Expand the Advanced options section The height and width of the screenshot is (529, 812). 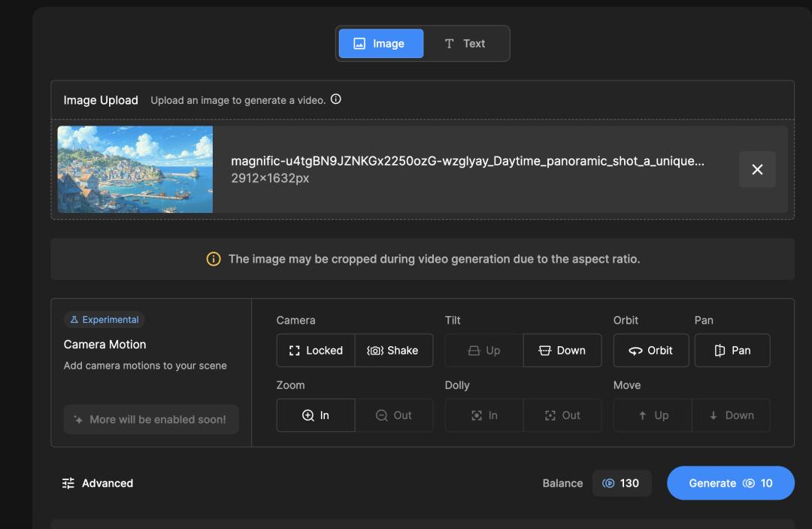tap(97, 483)
